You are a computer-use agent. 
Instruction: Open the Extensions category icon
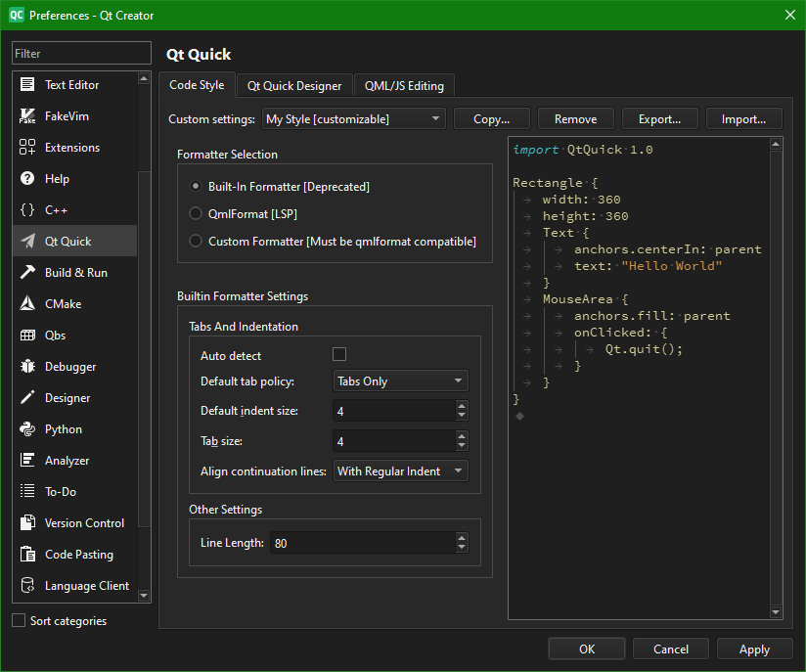(27, 147)
